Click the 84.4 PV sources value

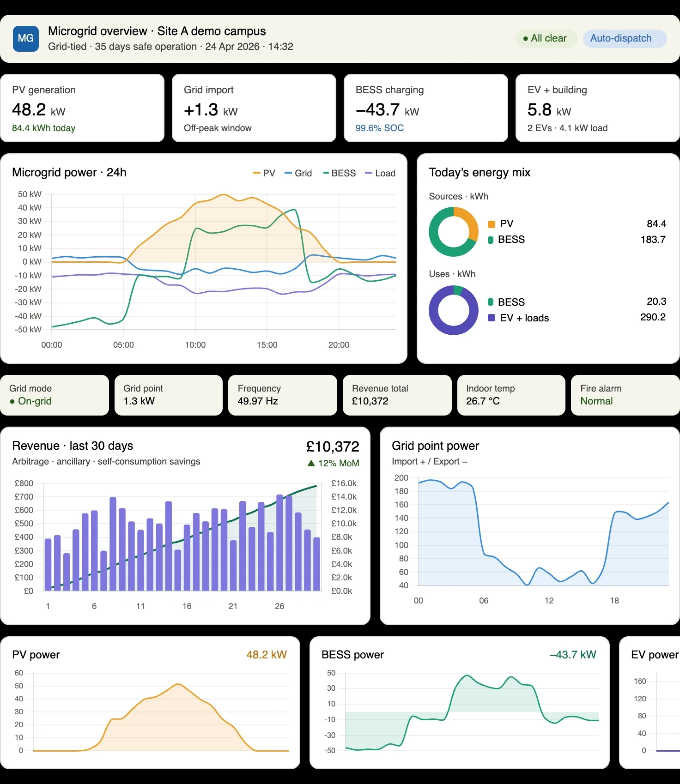coord(656,224)
